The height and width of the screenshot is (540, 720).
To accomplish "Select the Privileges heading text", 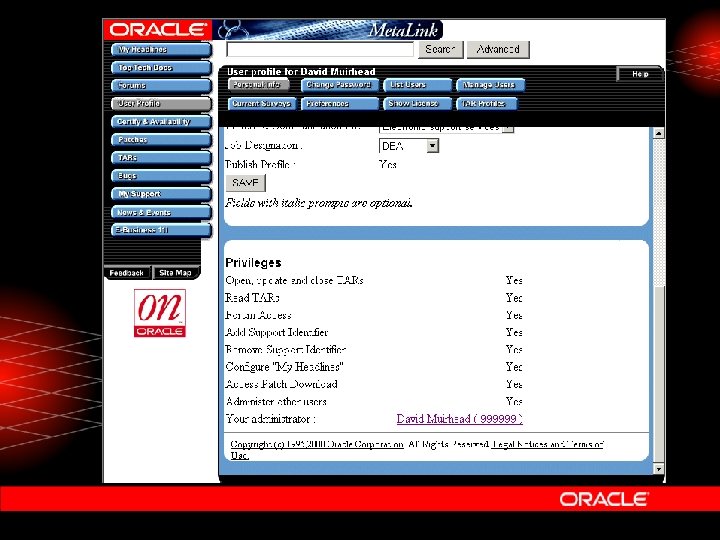I will click(x=253, y=263).
